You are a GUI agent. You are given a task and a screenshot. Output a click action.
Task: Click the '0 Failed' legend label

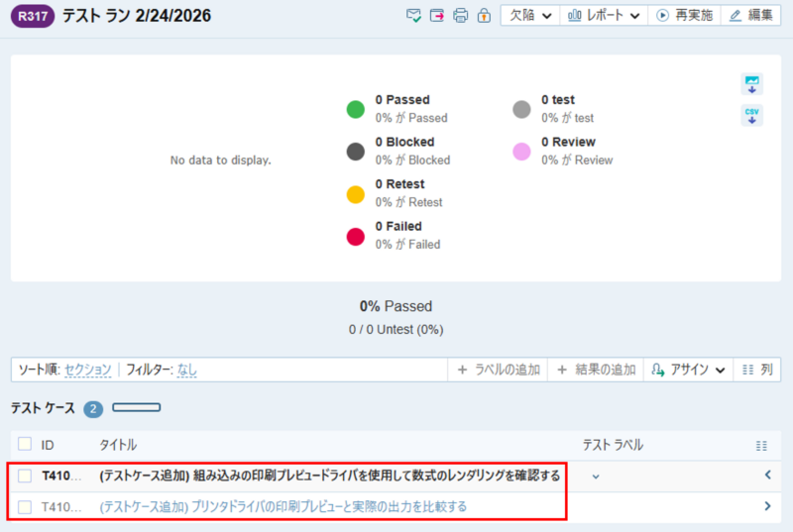[398, 226]
